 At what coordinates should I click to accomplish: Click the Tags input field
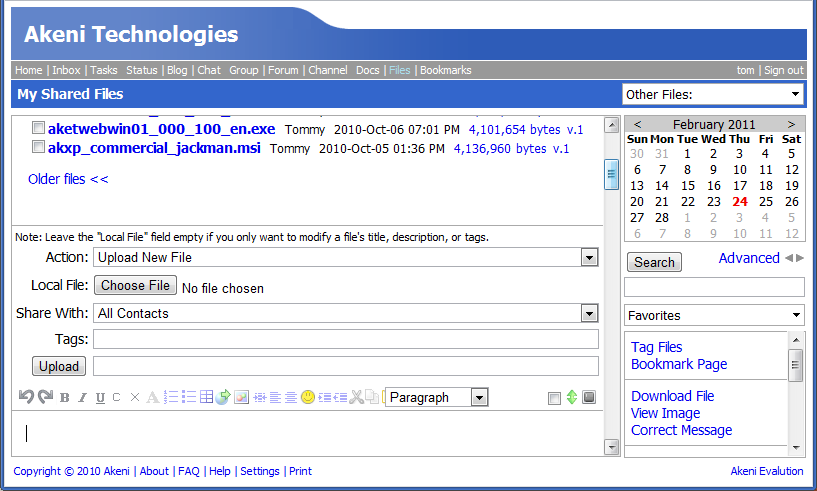click(345, 340)
